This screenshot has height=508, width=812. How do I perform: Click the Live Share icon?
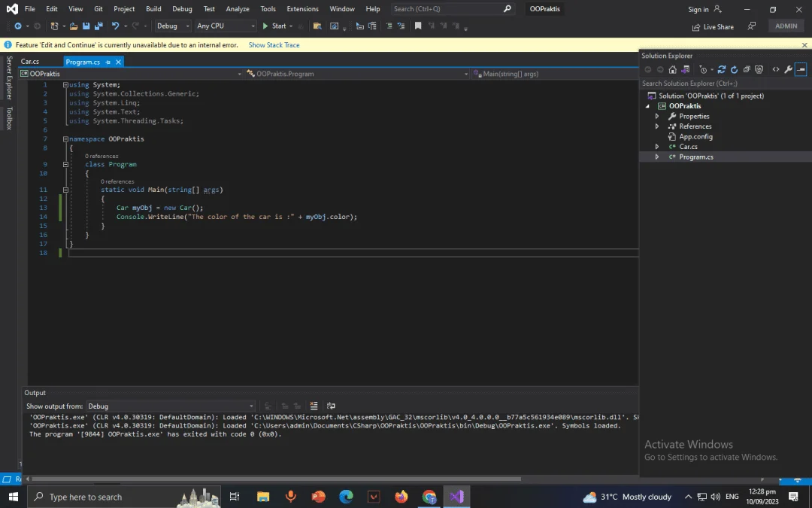point(713,27)
